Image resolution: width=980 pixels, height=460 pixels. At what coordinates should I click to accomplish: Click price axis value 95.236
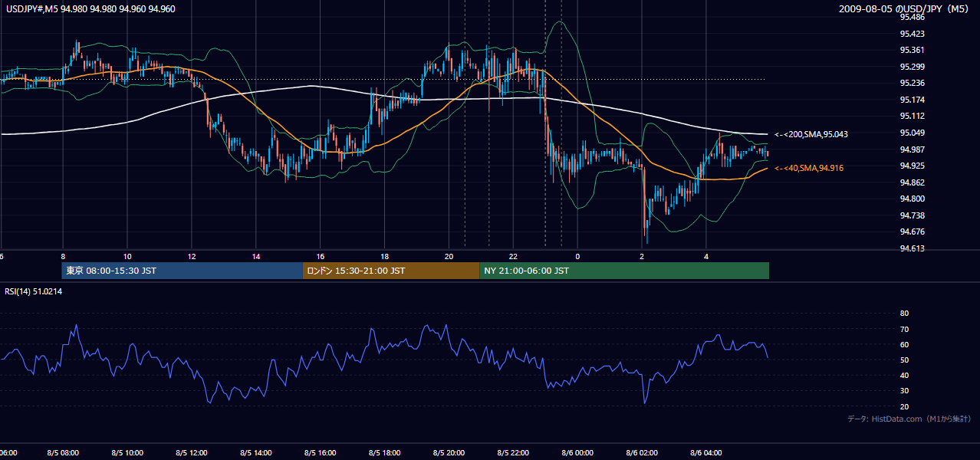point(913,83)
